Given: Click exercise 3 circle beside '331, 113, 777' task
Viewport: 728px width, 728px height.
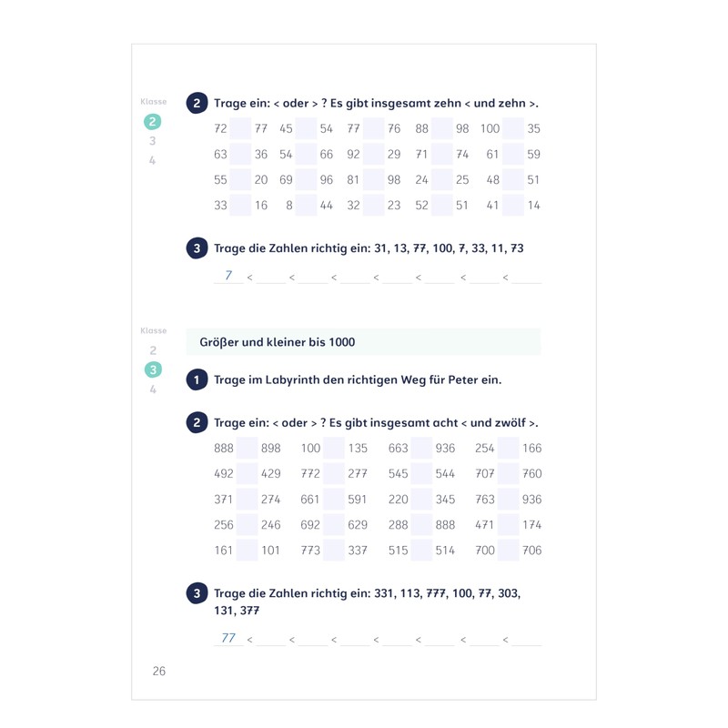Looking at the screenshot, I should pyautogui.click(x=196, y=593).
